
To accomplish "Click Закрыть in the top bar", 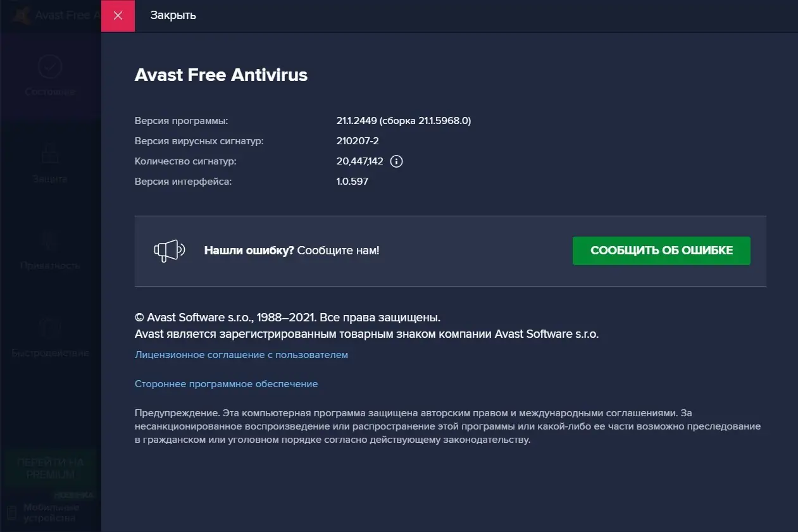I will 172,15.
